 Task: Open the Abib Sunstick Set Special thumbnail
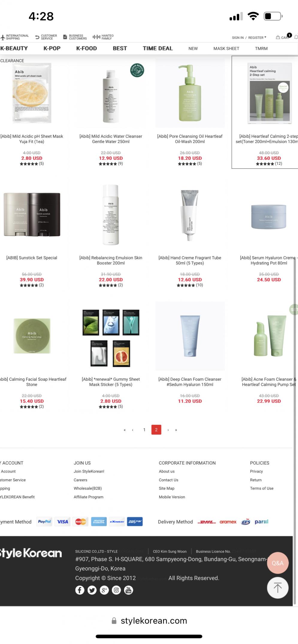click(32, 215)
